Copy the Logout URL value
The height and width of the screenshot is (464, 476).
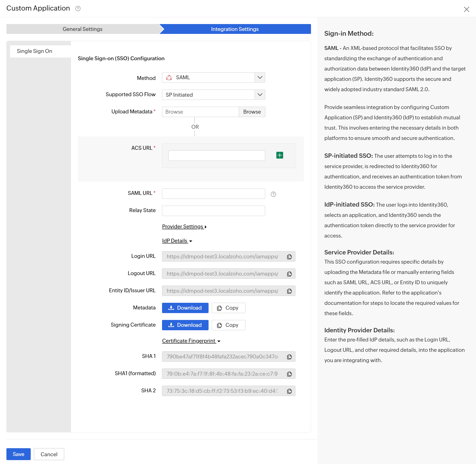pos(289,274)
